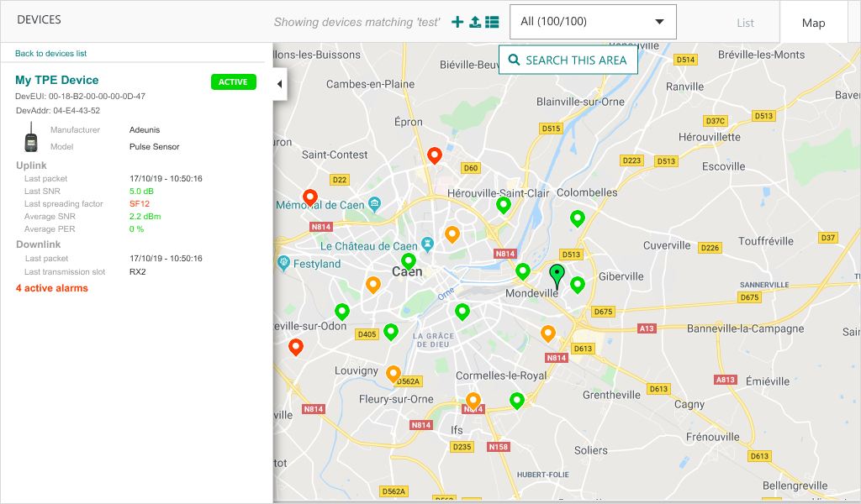Select the black device pin near Mondeville

557,273
